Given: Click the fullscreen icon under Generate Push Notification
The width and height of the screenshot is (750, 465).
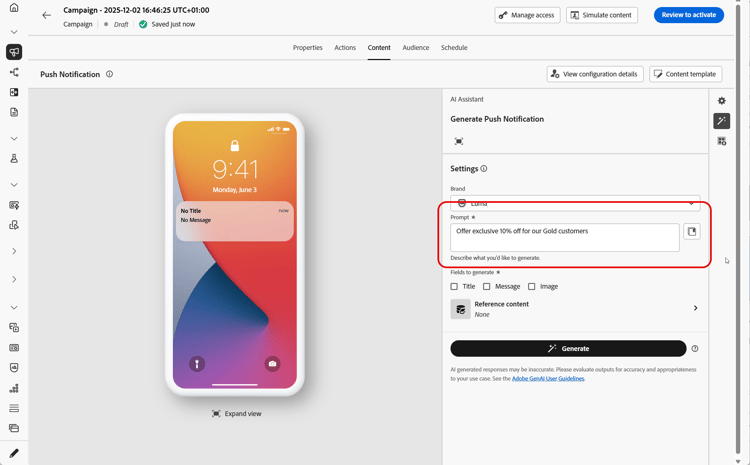Looking at the screenshot, I should pos(459,141).
